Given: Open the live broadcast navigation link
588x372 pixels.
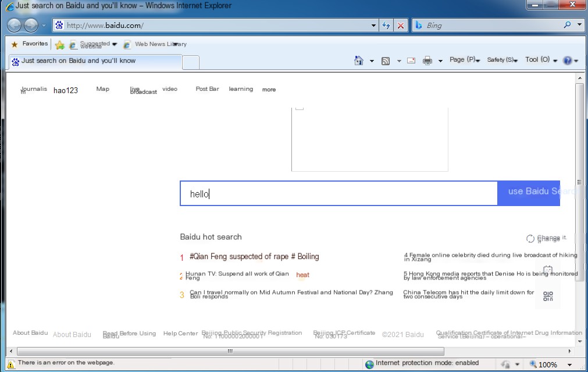Looking at the screenshot, I should coord(143,90).
